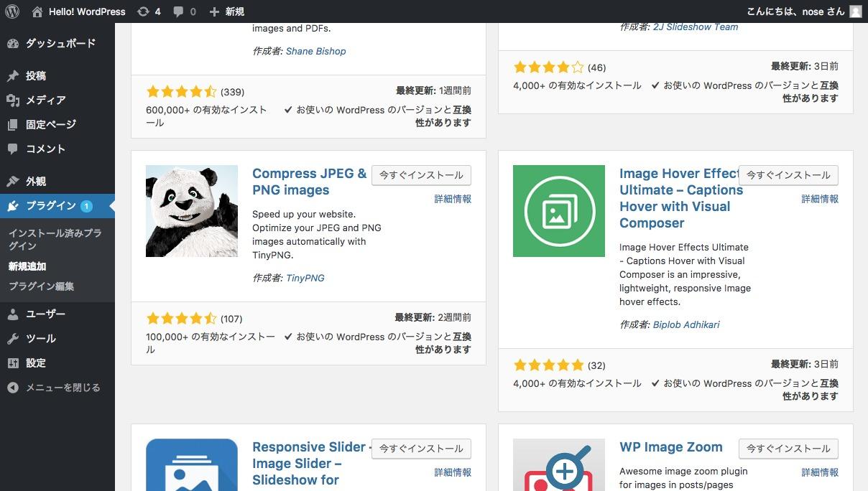Open author link Shane Bishop
This screenshot has width=868, height=491.
coord(315,52)
